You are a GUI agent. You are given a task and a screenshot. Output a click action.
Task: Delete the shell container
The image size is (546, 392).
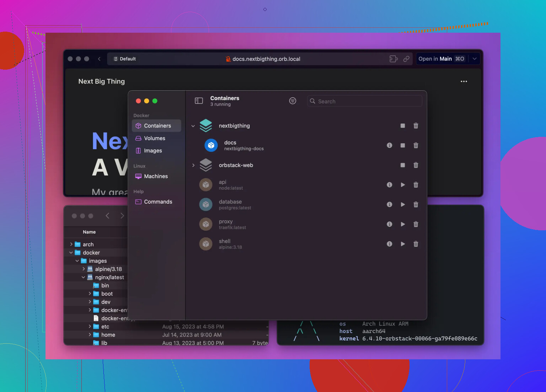click(416, 244)
